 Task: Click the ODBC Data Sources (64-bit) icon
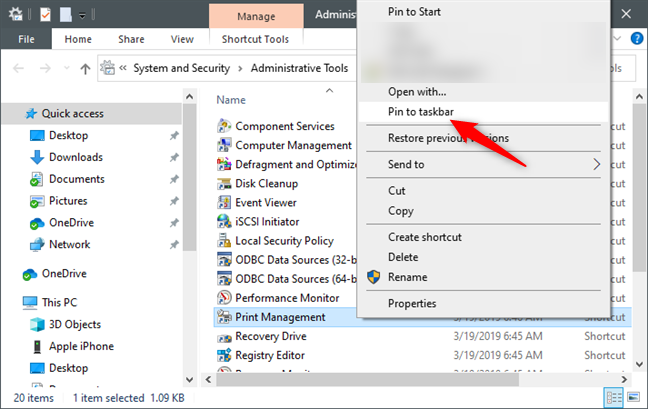pyautogui.click(x=224, y=279)
